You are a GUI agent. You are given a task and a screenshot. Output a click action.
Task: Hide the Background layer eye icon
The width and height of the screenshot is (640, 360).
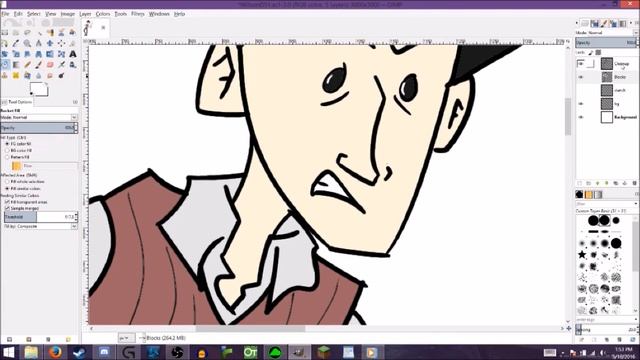(x=581, y=117)
